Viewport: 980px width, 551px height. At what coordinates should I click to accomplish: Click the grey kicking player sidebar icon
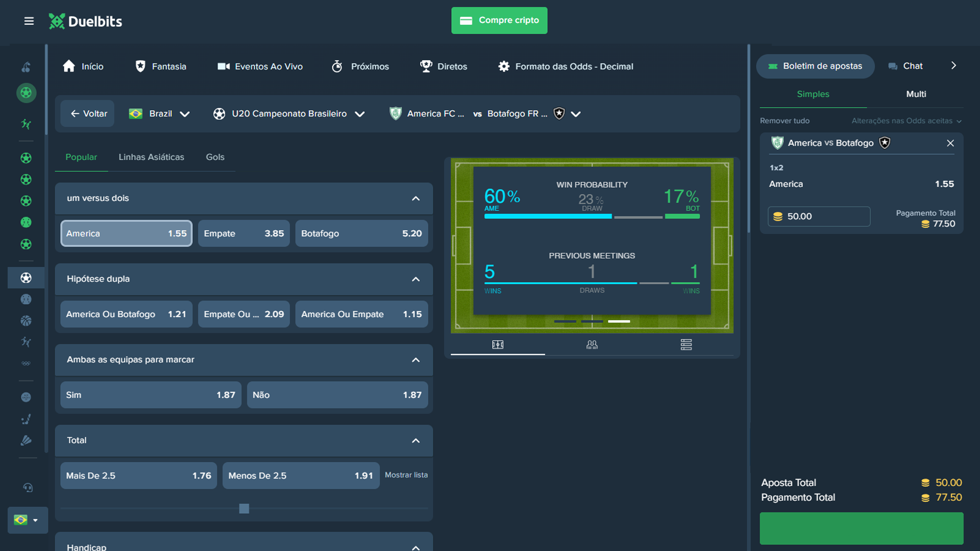[26, 342]
